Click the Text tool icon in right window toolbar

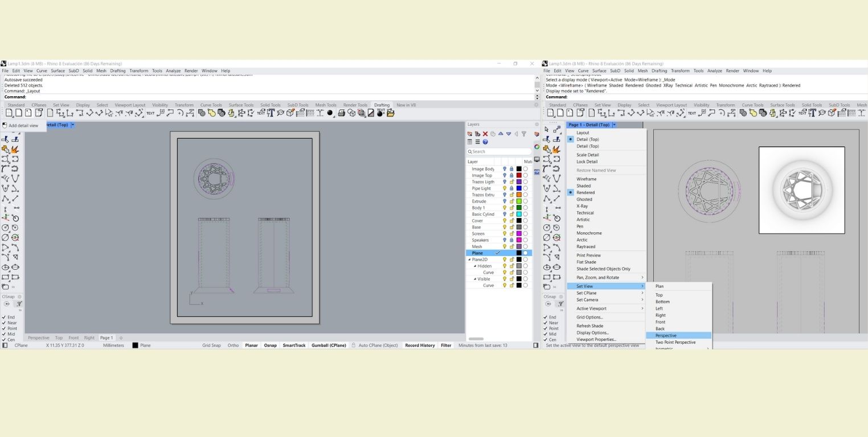pos(692,113)
